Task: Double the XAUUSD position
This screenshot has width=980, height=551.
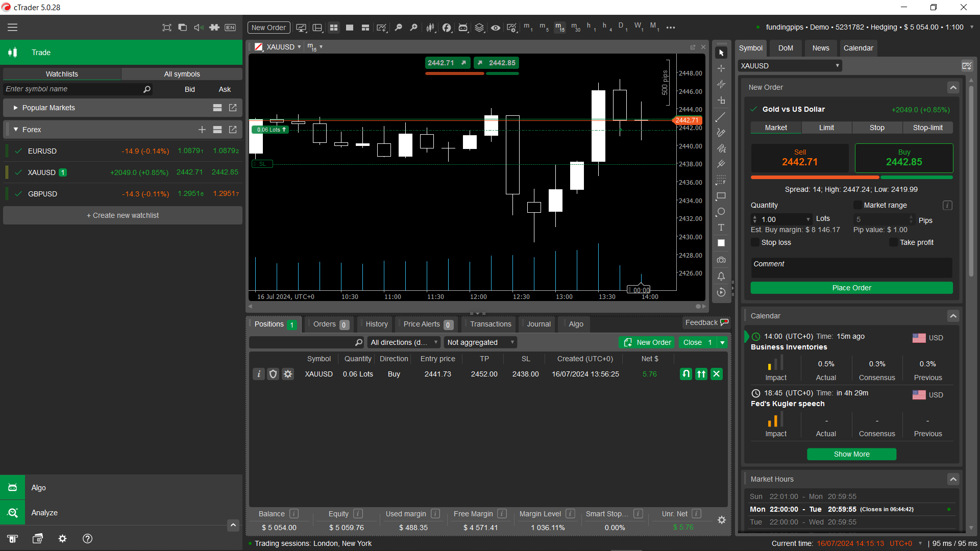Action: (x=701, y=374)
